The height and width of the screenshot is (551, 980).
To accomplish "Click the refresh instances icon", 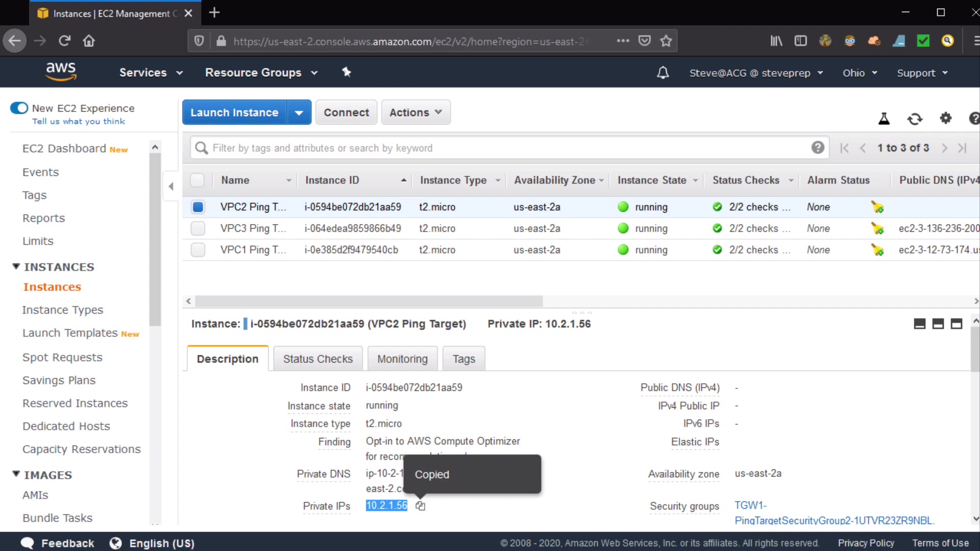I will pos(915,119).
